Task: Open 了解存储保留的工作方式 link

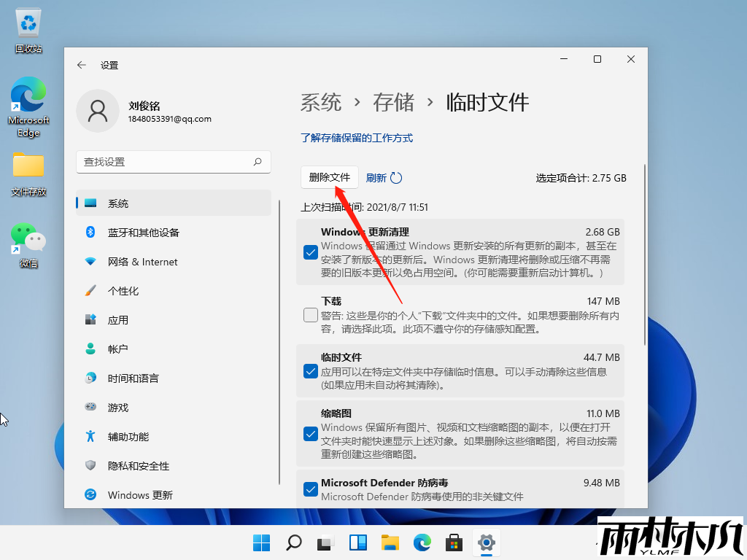Action: point(357,138)
